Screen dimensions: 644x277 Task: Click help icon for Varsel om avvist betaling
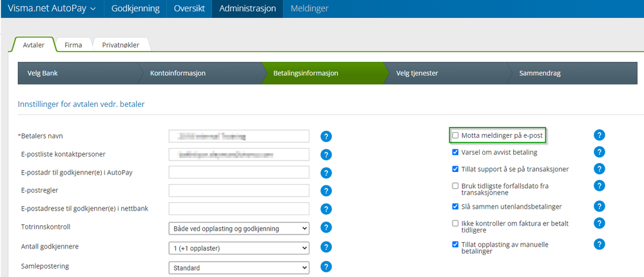point(600,152)
